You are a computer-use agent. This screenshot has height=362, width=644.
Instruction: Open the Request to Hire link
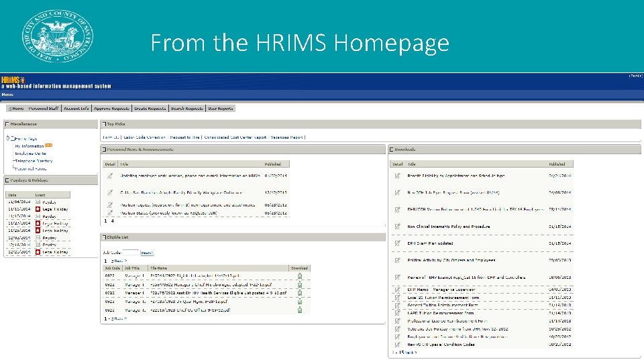[185, 137]
